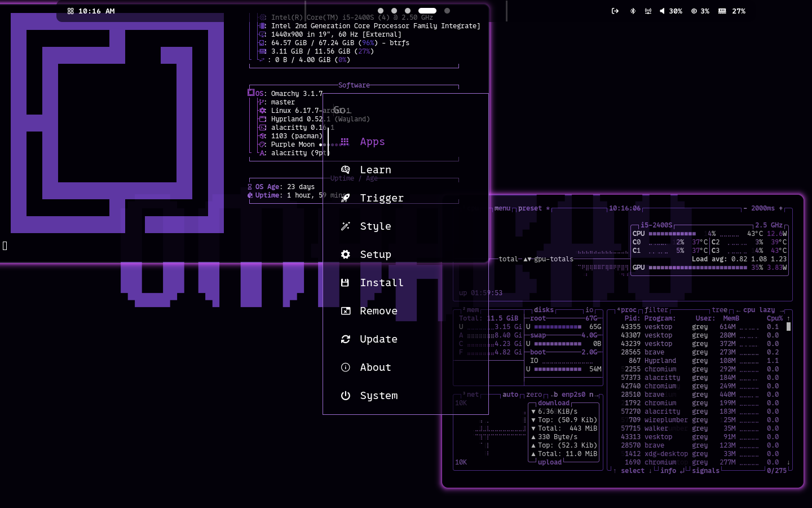
Task: Open the Omarchy launcher icon beside the clock
Action: [x=70, y=11]
